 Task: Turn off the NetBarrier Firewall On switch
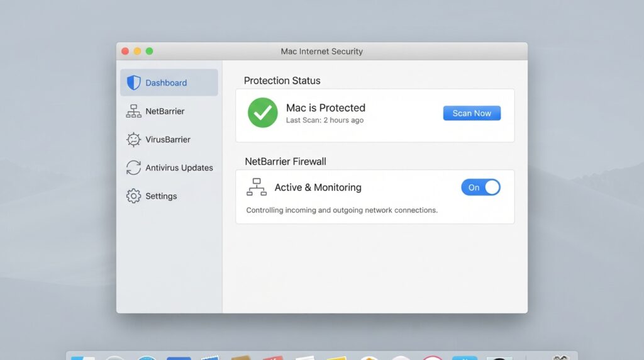tap(480, 188)
